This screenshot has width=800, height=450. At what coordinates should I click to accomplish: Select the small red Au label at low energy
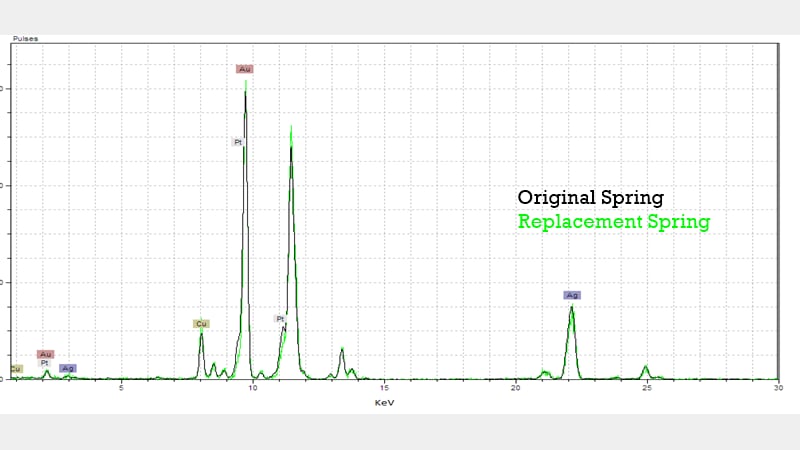tap(45, 354)
